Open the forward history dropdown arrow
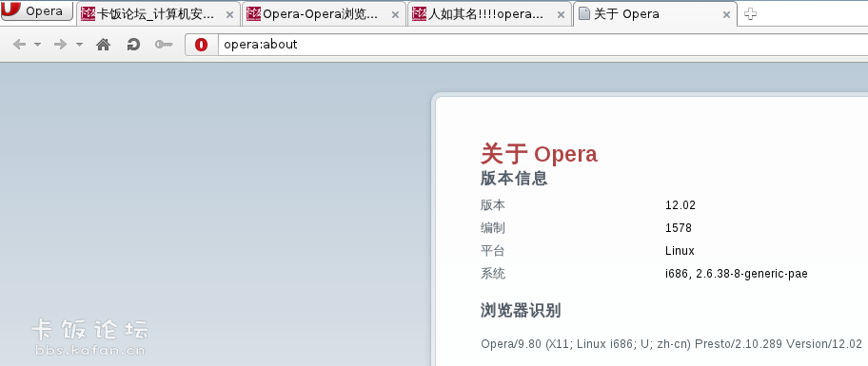Viewport: 868px width, 366px height. (x=79, y=45)
